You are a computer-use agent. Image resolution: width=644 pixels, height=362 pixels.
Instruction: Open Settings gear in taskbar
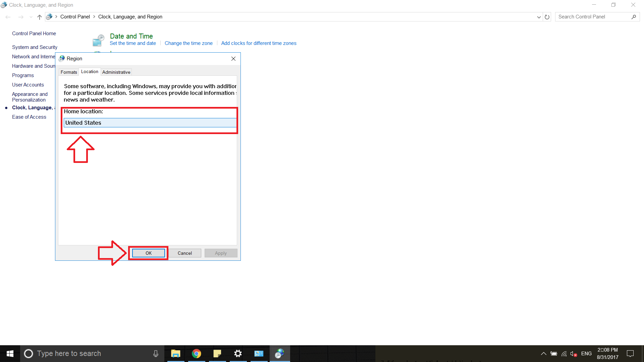[238, 354]
